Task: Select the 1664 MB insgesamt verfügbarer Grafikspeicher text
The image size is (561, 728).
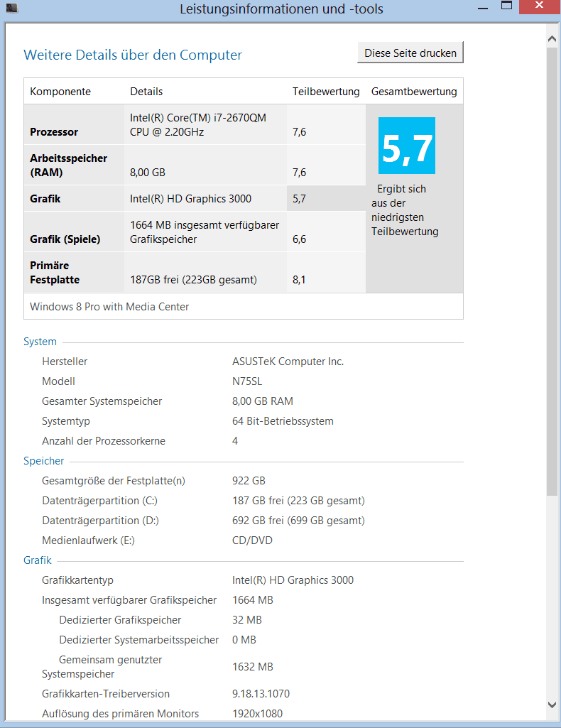Action: click(x=205, y=232)
